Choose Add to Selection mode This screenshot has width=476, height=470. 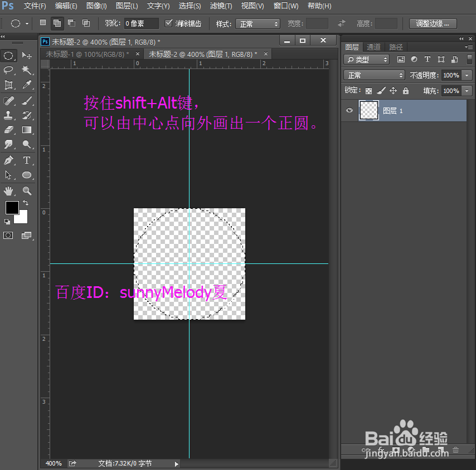[x=57, y=23]
